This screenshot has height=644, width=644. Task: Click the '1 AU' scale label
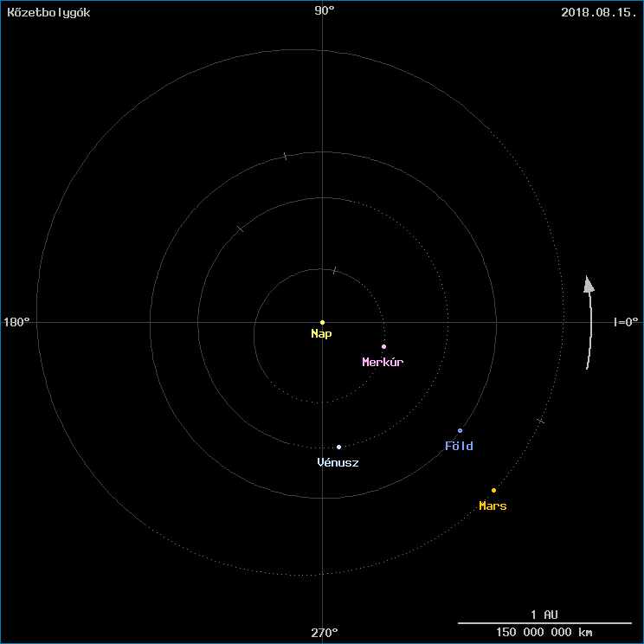[544, 615]
